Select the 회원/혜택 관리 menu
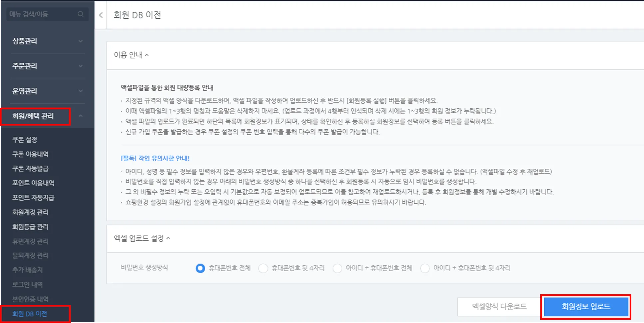The height and width of the screenshot is (323, 644). (33, 116)
